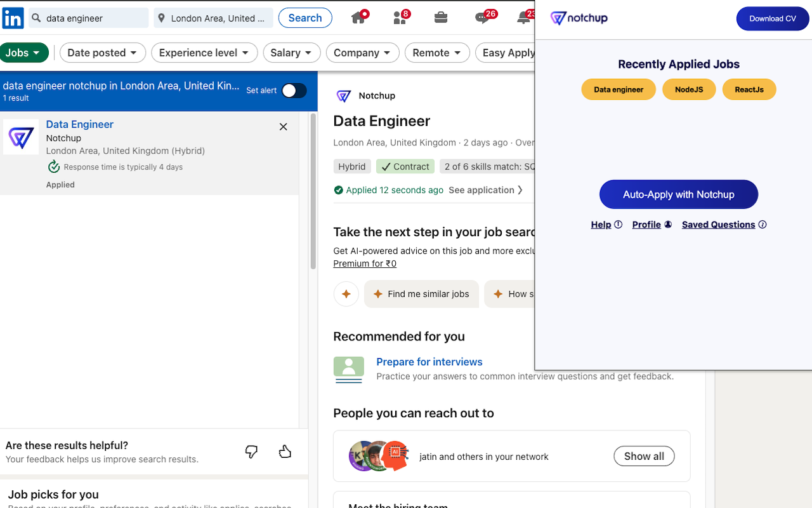The width and height of the screenshot is (812, 508).
Task: Click the job search keyword field
Action: tap(89, 18)
